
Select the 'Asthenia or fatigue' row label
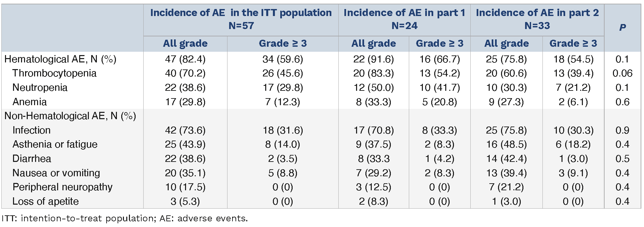(55, 144)
